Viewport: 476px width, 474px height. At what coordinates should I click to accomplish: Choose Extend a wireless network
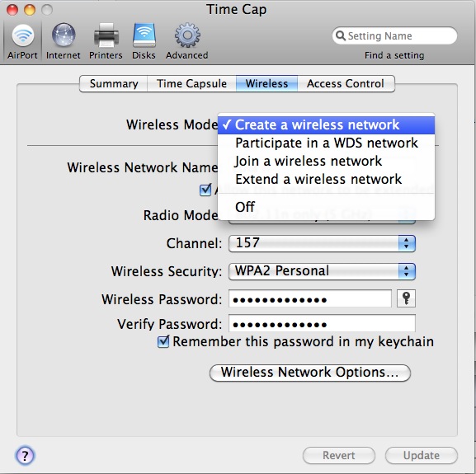pyautogui.click(x=326, y=179)
